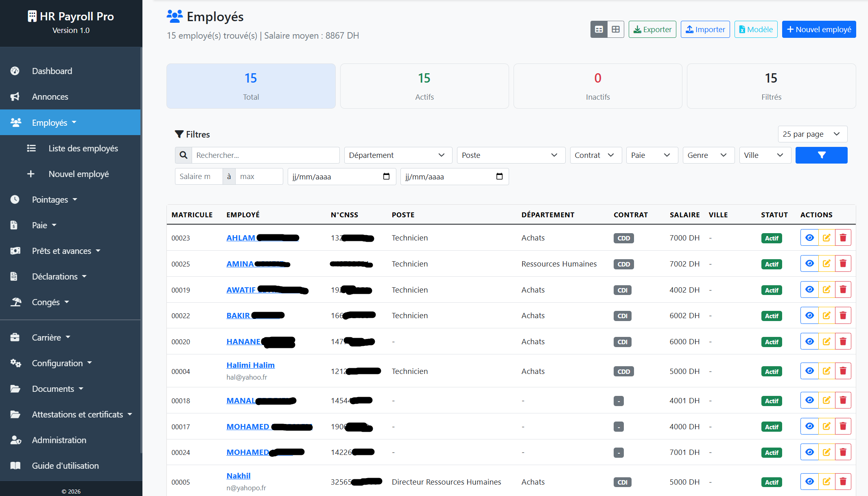Delete employee 00019 AWATIF
Viewport: 868px width, 496px height.
pos(843,290)
